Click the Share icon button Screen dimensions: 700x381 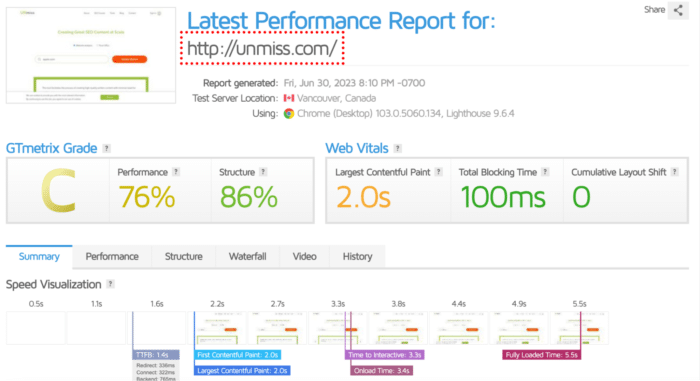(678, 10)
